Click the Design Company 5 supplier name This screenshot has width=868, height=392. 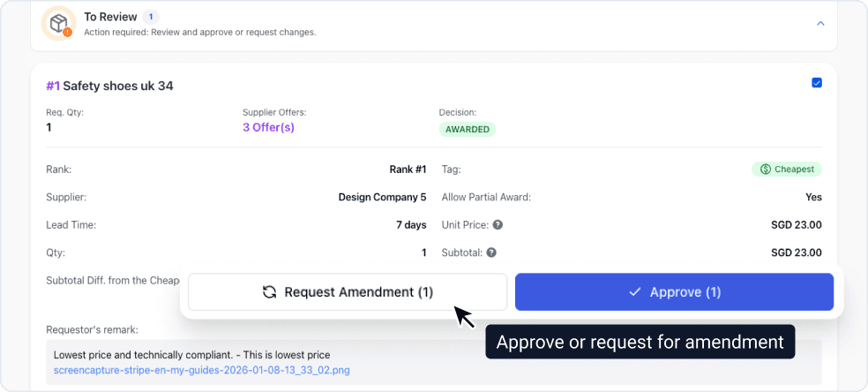pos(383,197)
